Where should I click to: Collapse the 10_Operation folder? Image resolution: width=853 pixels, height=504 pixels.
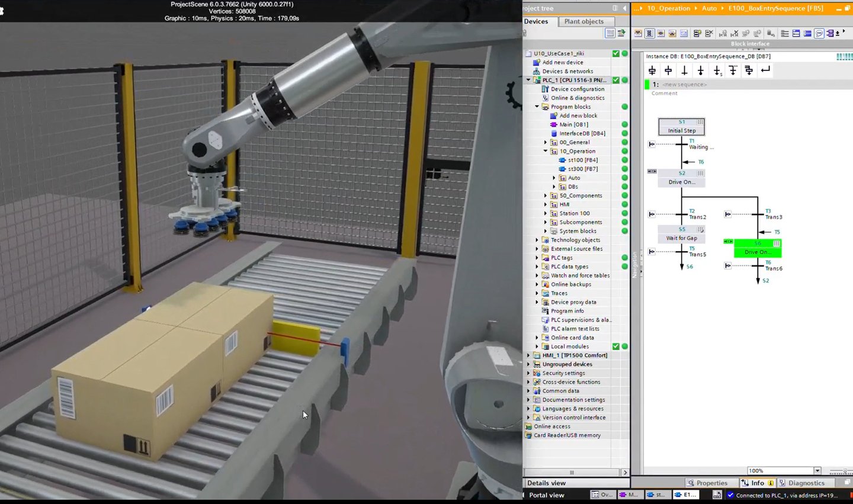[546, 151]
